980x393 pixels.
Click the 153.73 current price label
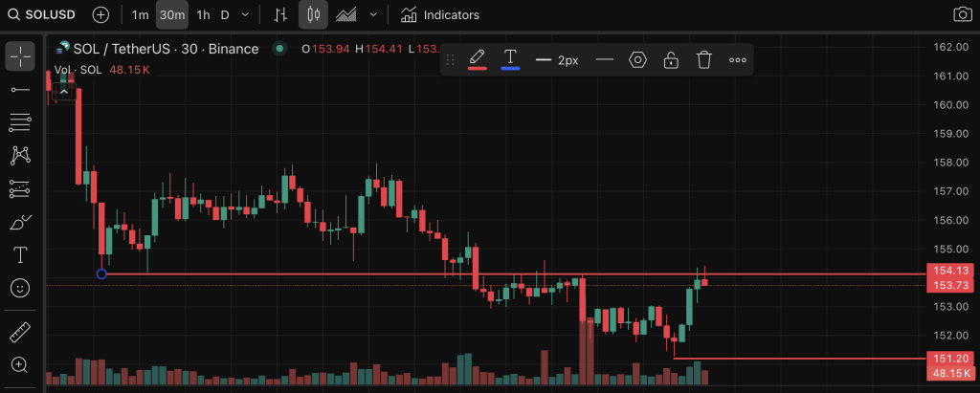point(952,285)
